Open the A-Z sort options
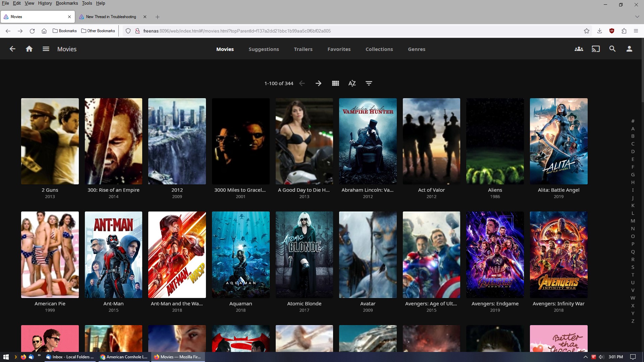This screenshot has height=362, width=644. [x=352, y=83]
